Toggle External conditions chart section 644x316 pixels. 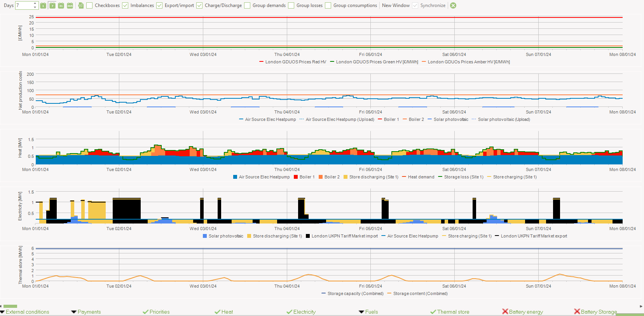[25, 312]
